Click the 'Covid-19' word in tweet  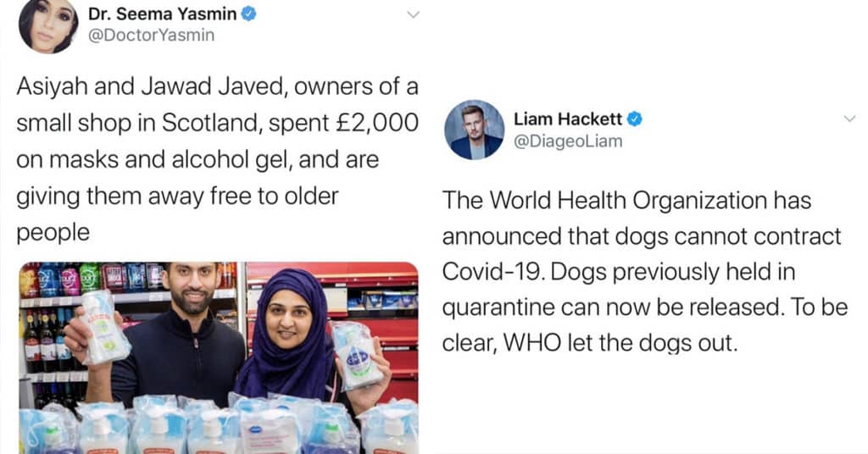point(492,272)
